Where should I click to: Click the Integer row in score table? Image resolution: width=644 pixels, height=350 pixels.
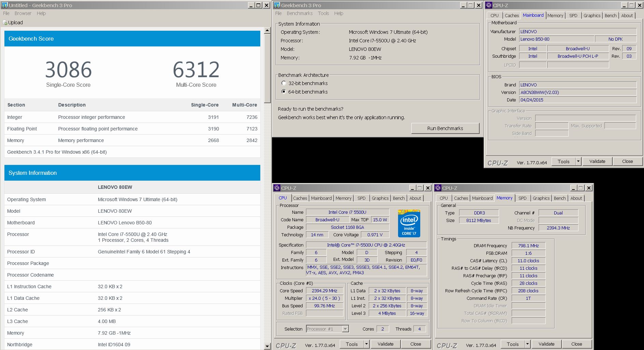(132, 117)
